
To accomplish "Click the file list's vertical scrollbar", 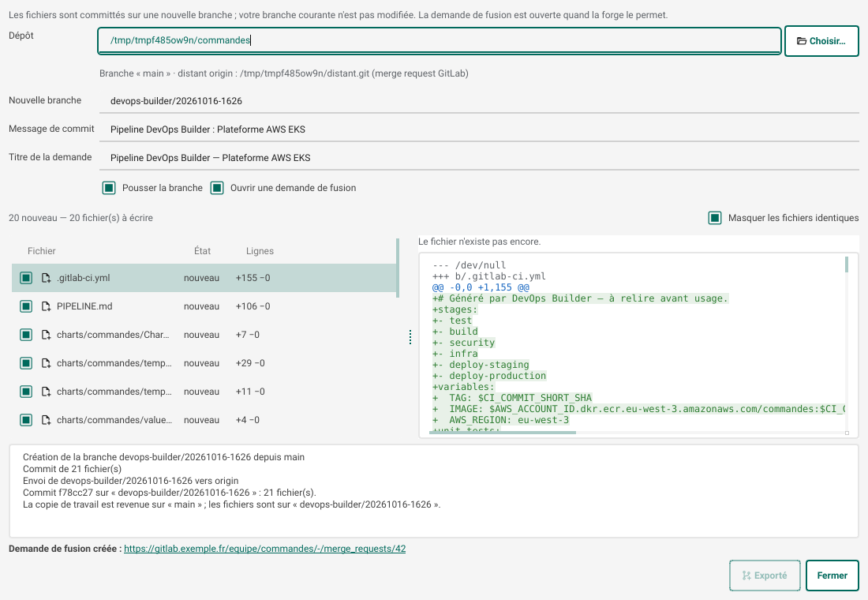I will (398, 268).
